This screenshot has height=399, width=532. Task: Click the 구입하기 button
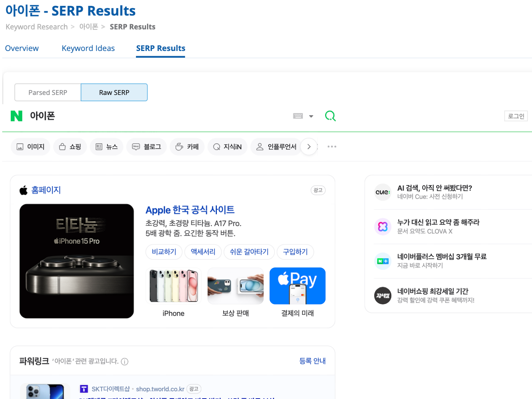[296, 252]
